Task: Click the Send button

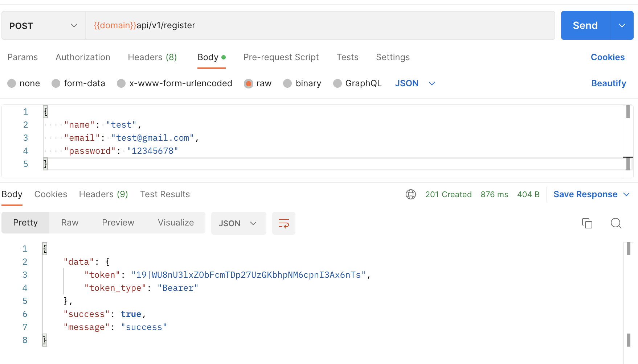Action: pos(585,26)
